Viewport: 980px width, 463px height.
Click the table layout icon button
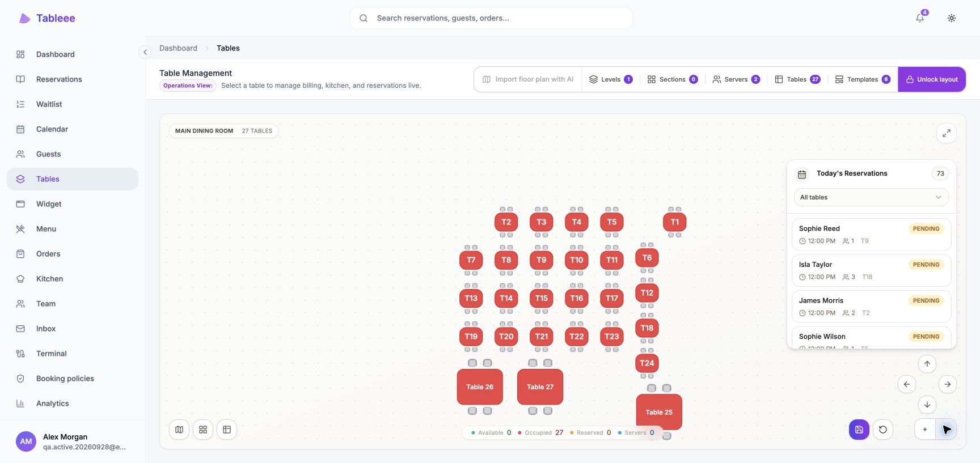[x=227, y=430]
